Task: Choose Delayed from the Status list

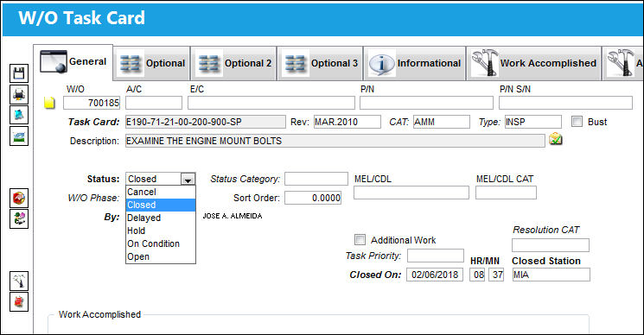Action: 161,218
